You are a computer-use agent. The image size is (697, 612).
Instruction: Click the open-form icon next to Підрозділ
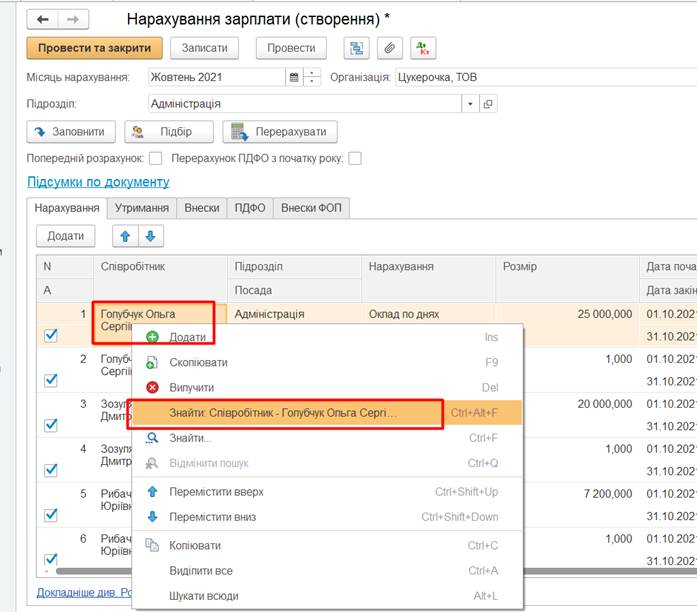[x=488, y=103]
